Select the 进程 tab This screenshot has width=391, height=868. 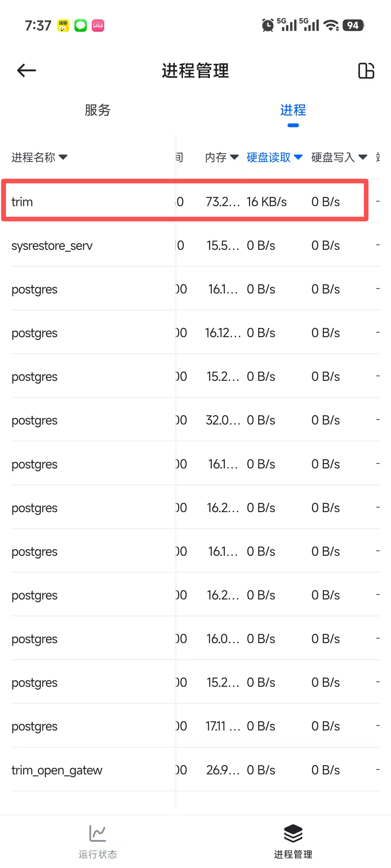tap(293, 110)
